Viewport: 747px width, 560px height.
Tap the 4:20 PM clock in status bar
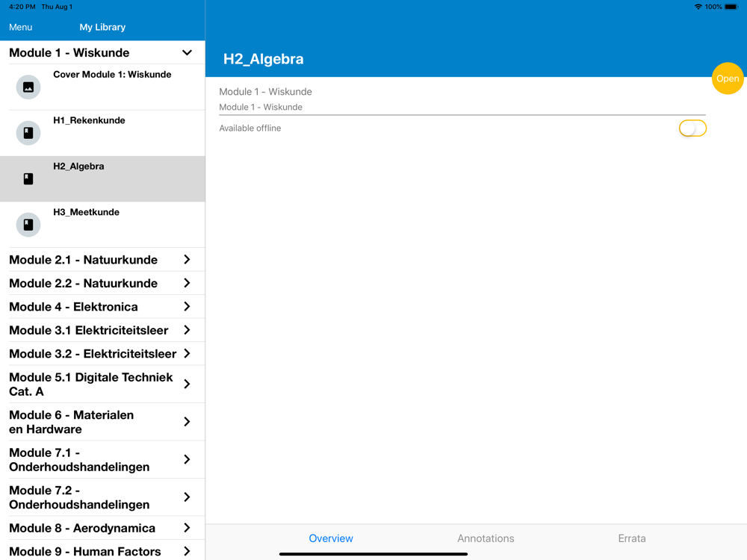coord(22,7)
